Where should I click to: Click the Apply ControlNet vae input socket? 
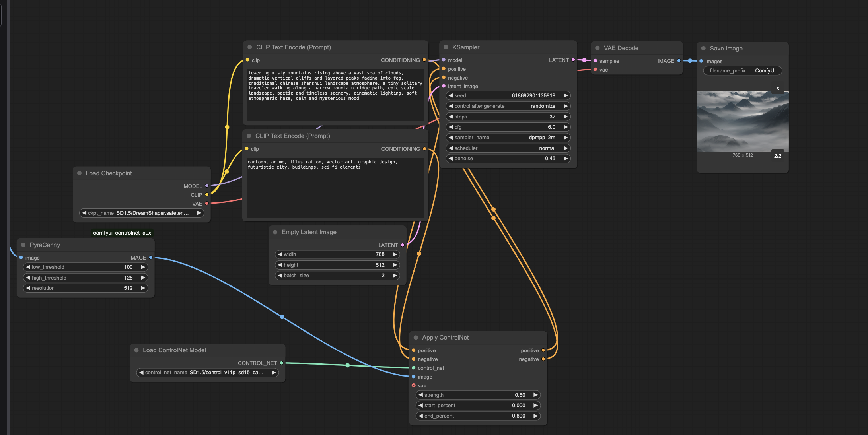(x=414, y=385)
